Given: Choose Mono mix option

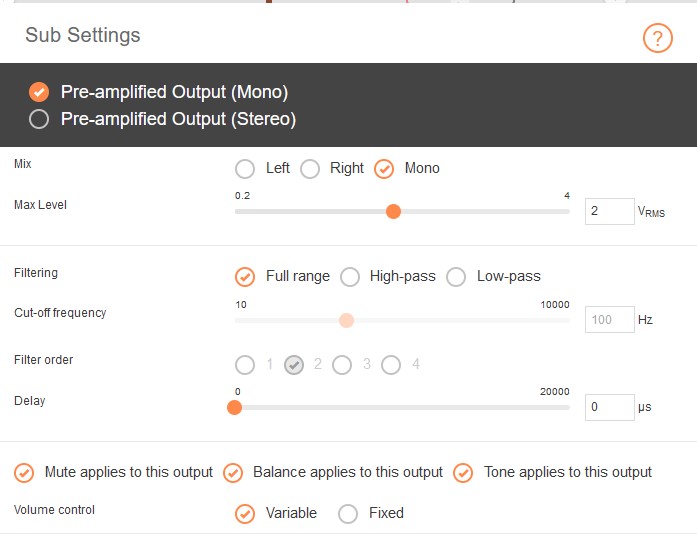Looking at the screenshot, I should click(384, 169).
